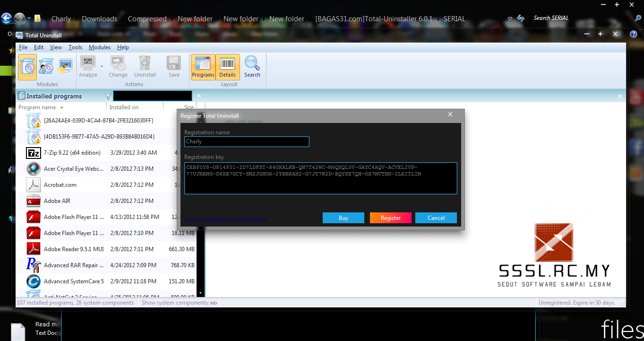Select the 7-Zip 9.22 (x64 edition) row
The image size is (644, 341).
pyautogui.click(x=106, y=153)
